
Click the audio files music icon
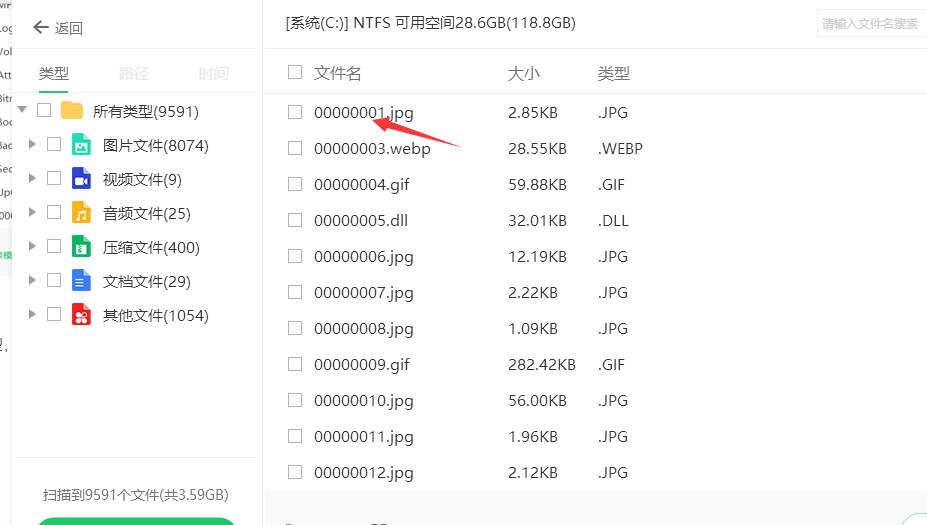click(x=81, y=213)
